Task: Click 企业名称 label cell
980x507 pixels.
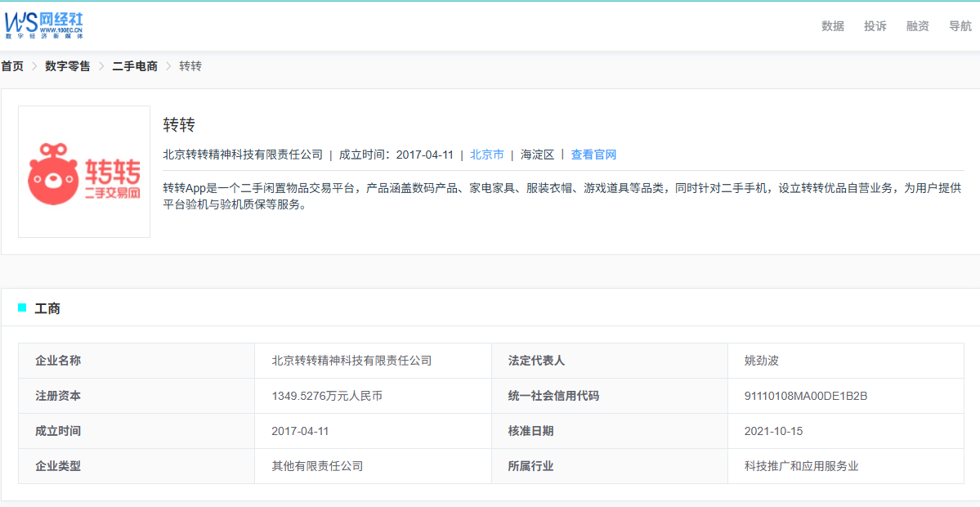Action: click(x=136, y=361)
